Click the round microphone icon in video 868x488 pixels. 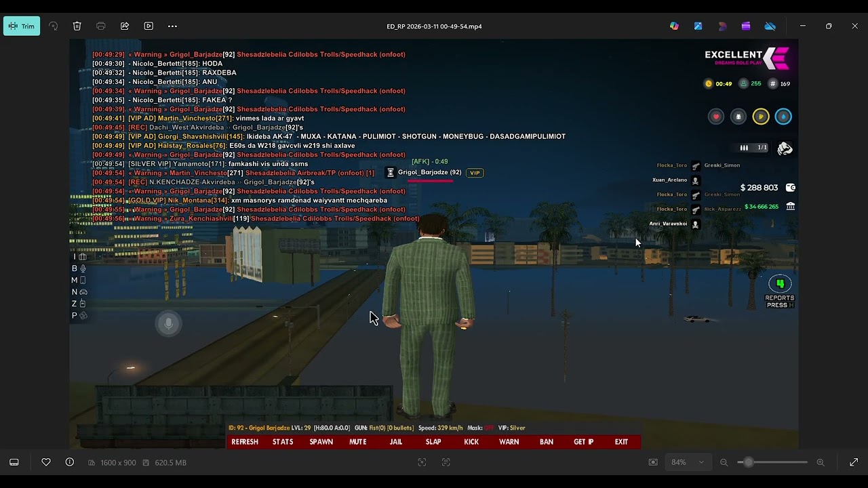[x=169, y=324]
